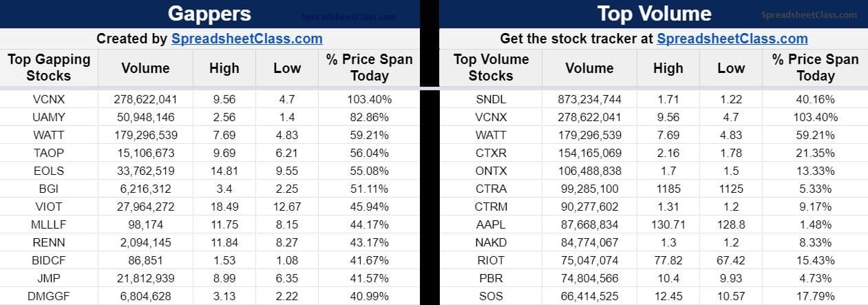Image resolution: width=868 pixels, height=305 pixels.
Task: Select the SNDL ticker cell
Action: [491, 99]
